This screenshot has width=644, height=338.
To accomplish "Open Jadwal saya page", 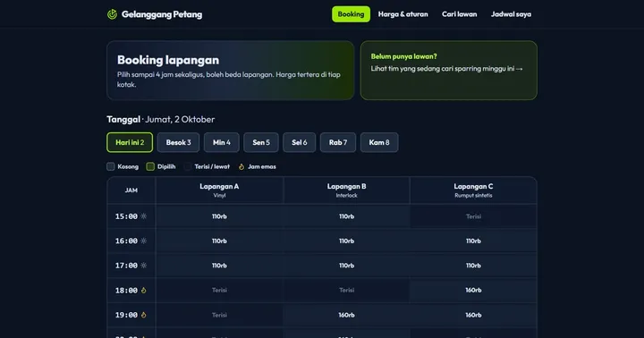I will coord(511,14).
